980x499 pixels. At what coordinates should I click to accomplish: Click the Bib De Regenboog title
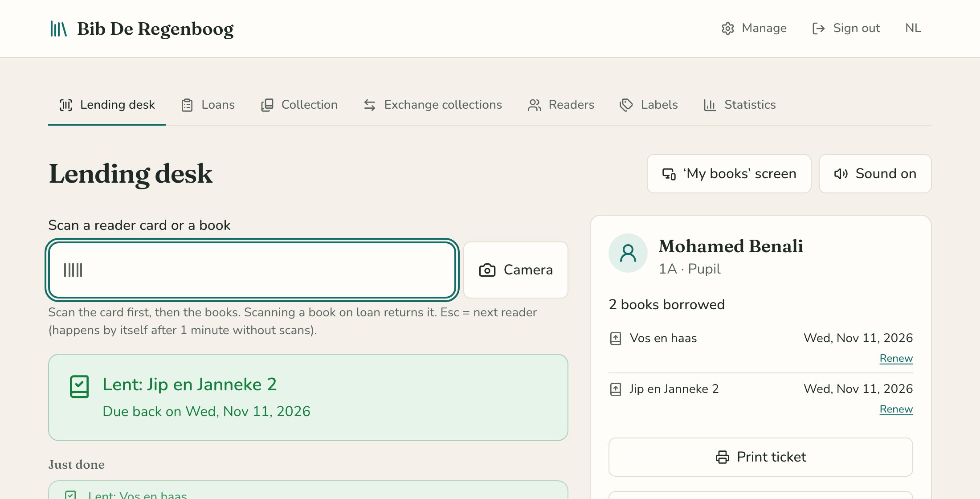pos(155,29)
